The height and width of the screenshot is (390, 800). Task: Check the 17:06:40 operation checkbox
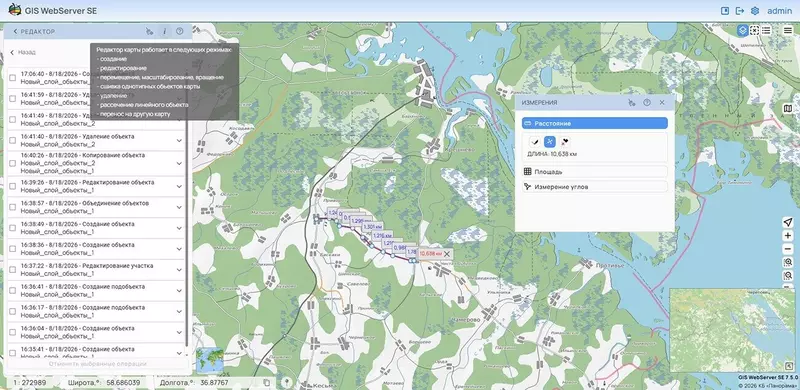click(13, 78)
